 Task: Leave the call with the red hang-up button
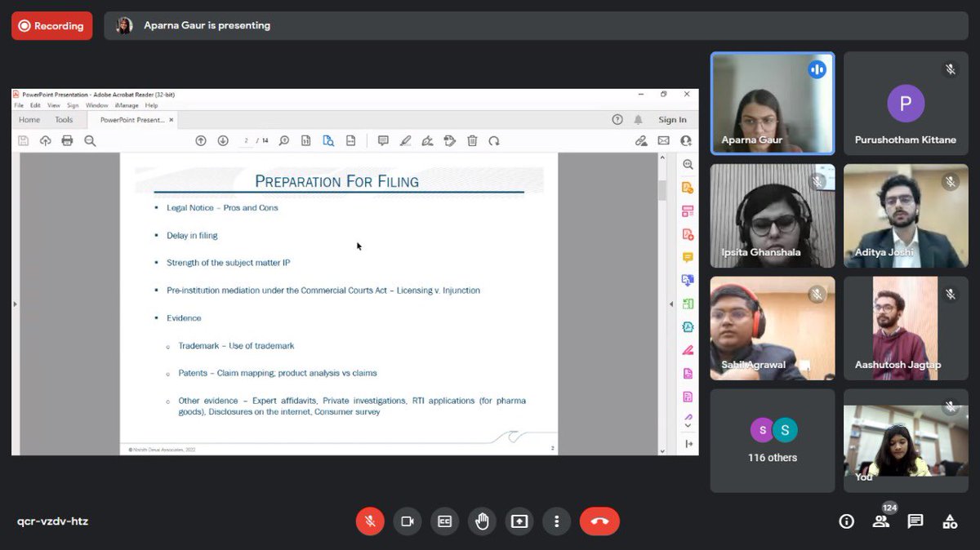[599, 521]
